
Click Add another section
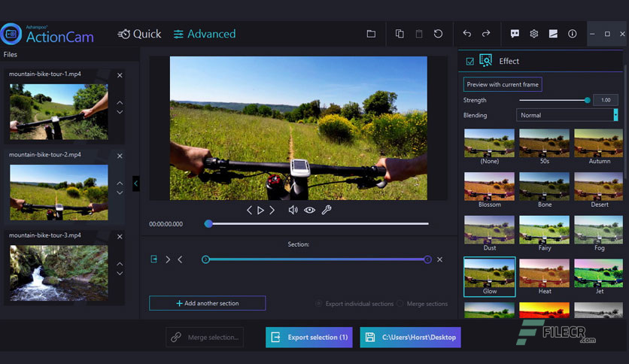pyautogui.click(x=208, y=303)
